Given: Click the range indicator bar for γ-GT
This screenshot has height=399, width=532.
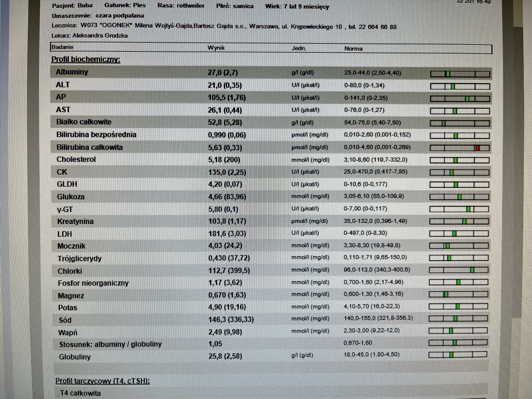Looking at the screenshot, I should coord(459,209).
